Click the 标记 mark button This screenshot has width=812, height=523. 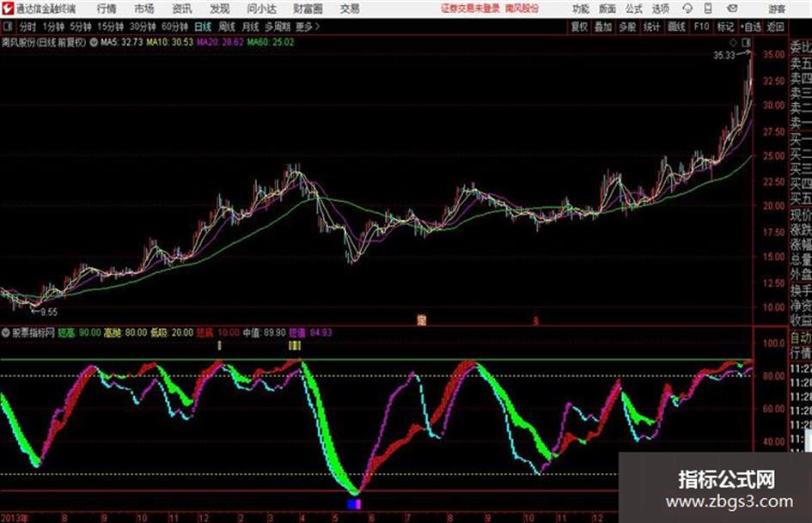tap(725, 27)
